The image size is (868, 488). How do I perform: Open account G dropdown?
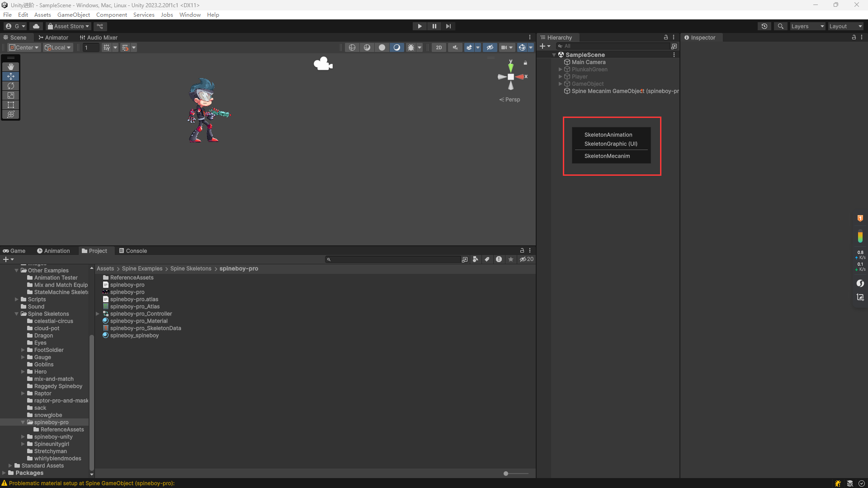pyautogui.click(x=16, y=26)
